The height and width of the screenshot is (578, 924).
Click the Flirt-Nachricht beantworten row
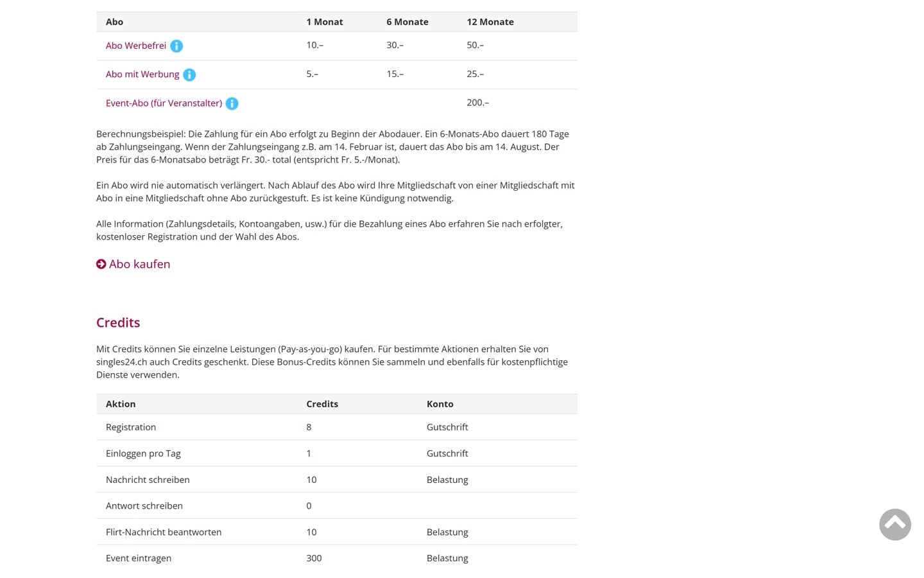pyautogui.click(x=164, y=532)
